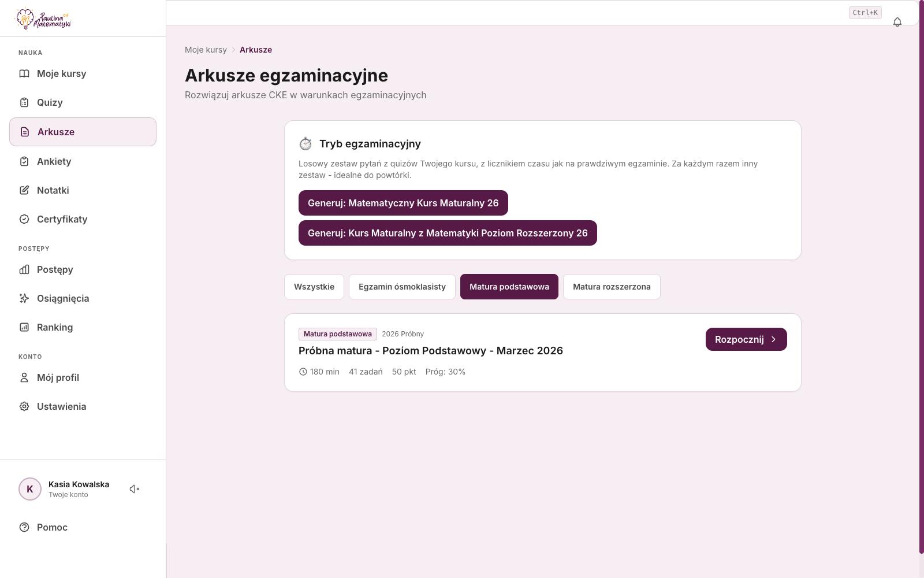
Task: Click the arrow on the Rozpocznij button
Action: click(x=774, y=339)
